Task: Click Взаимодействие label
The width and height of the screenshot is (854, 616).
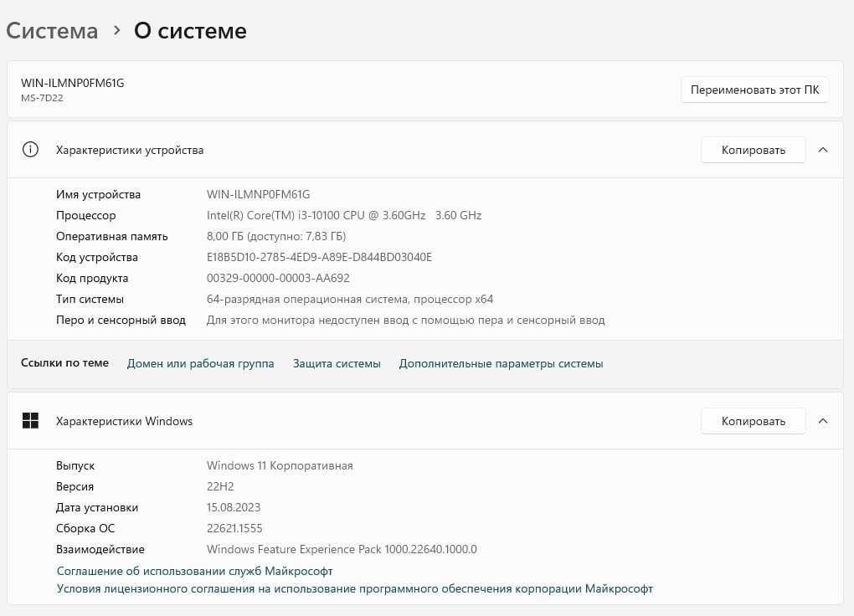Action: point(100,550)
